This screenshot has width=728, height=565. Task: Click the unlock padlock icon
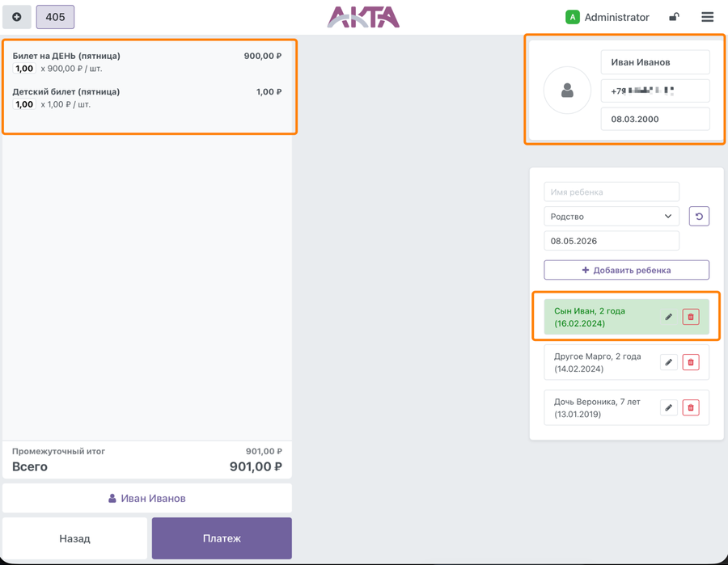[674, 17]
